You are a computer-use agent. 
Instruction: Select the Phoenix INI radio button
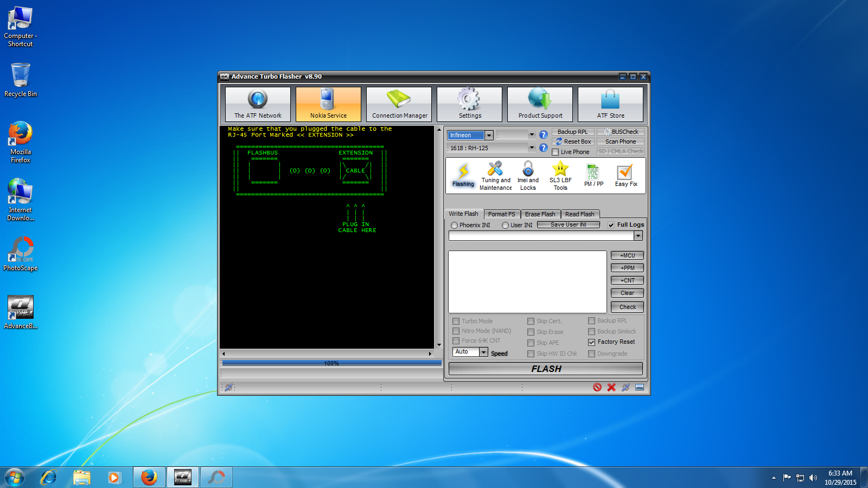pyautogui.click(x=454, y=225)
